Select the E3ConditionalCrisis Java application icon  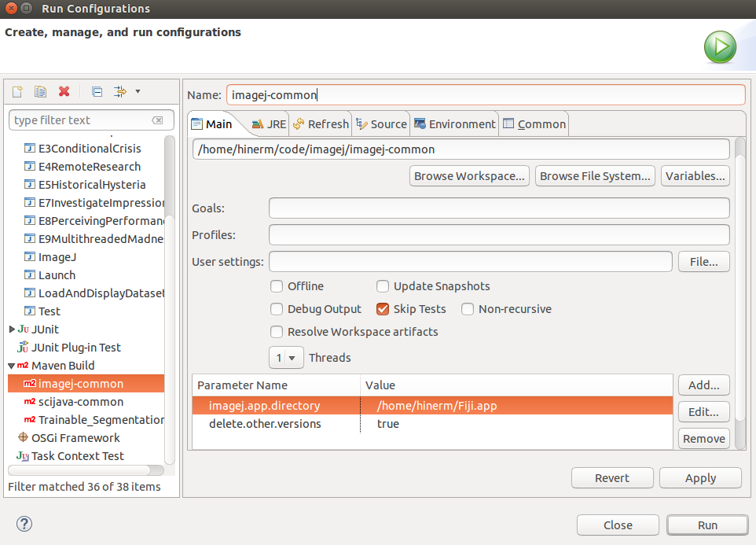point(30,148)
